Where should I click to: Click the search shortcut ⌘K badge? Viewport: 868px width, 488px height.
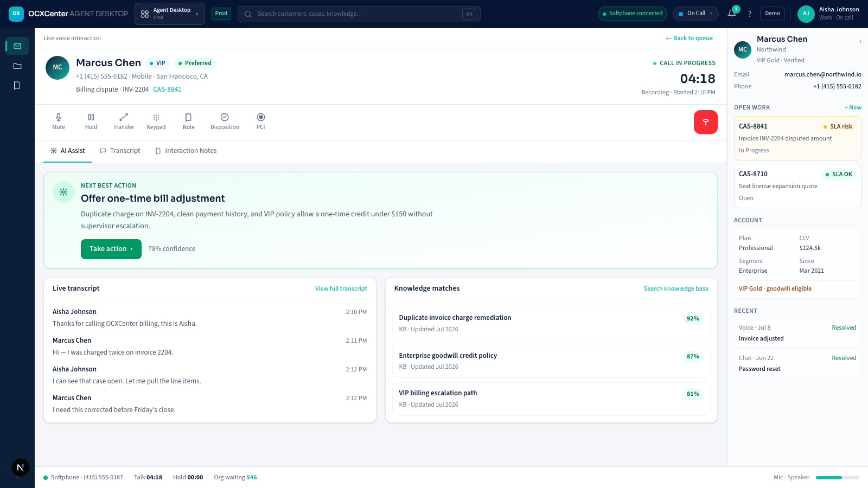[469, 14]
